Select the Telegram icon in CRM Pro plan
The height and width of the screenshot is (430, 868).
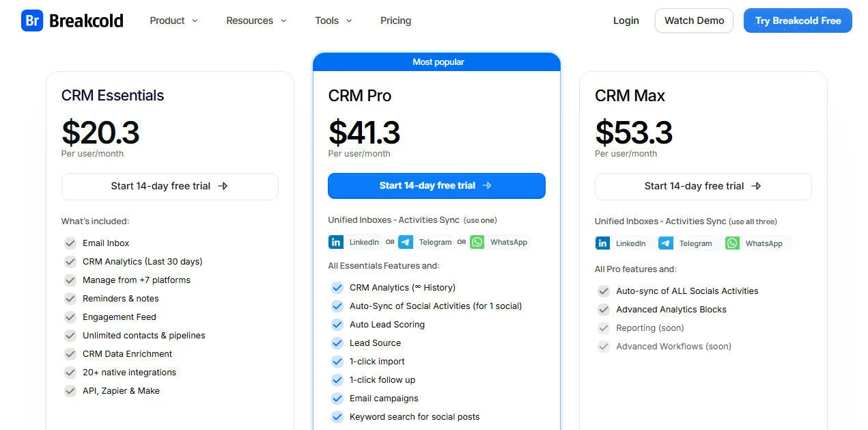[406, 242]
